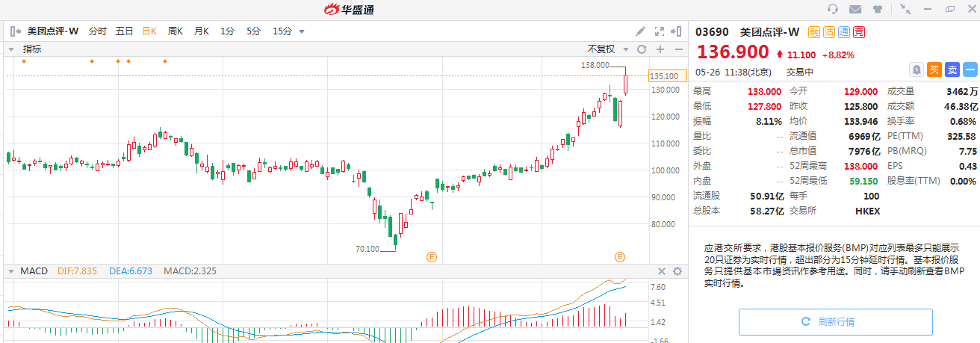Expand the 15分 period dropdown arrow
The width and height of the screenshot is (980, 343).
pyautogui.click(x=302, y=31)
